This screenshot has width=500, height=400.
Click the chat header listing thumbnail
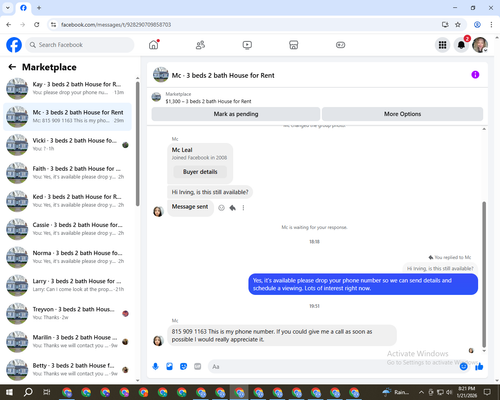click(161, 75)
